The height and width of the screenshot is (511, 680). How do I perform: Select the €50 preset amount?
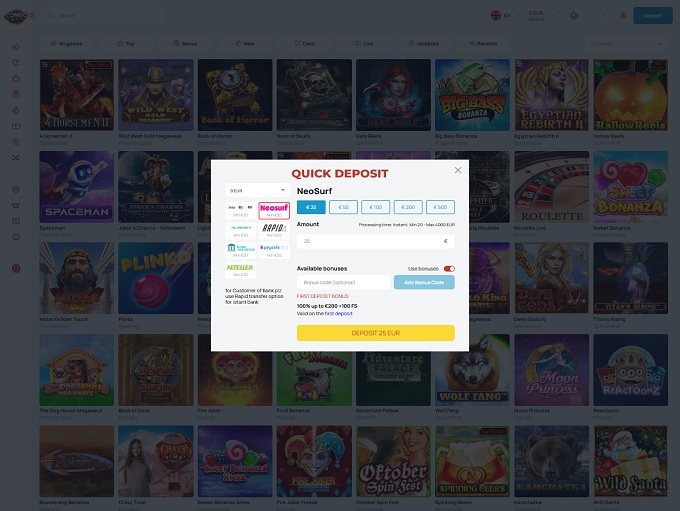pyautogui.click(x=343, y=207)
